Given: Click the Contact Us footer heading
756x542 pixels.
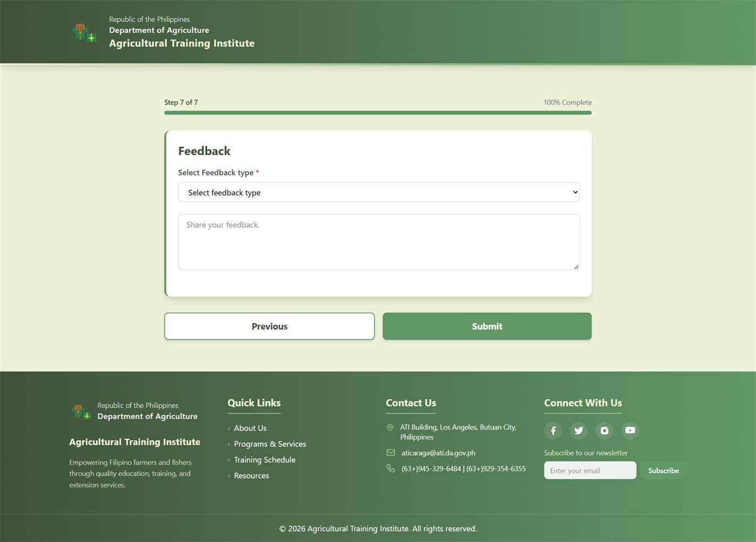Looking at the screenshot, I should [x=411, y=403].
